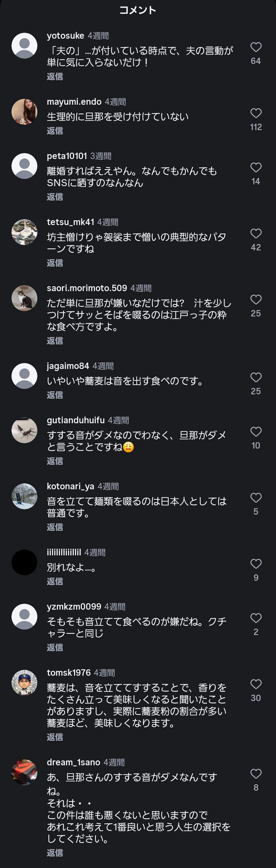Open the dream_1sano profile avatar
Image resolution: width=276 pixels, height=868 pixels.
click(24, 772)
